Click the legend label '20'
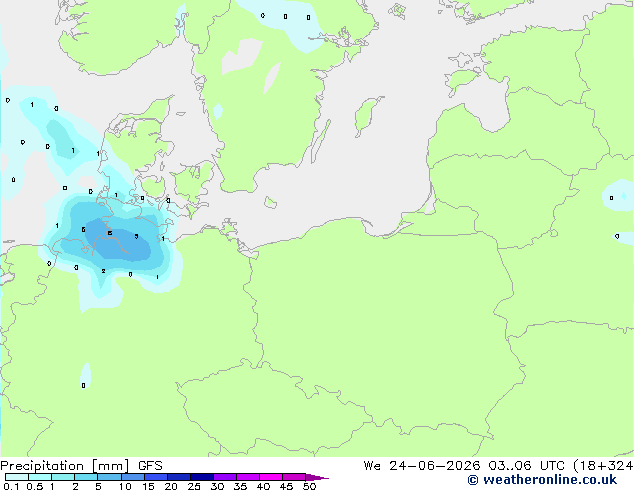This screenshot has height=490, width=634. (171, 486)
